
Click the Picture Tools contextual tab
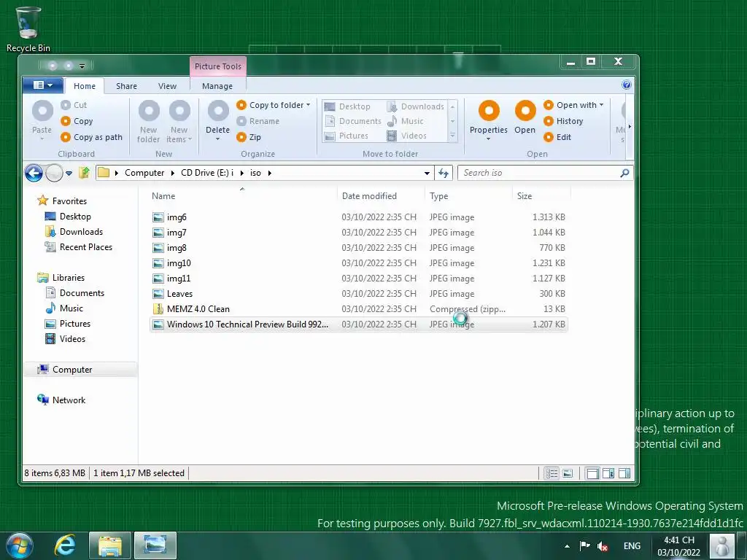coord(218,66)
